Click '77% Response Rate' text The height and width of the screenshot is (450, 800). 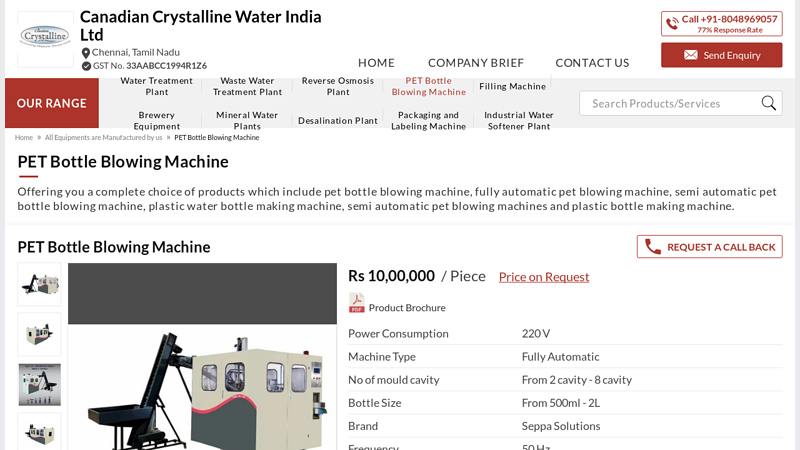730,30
